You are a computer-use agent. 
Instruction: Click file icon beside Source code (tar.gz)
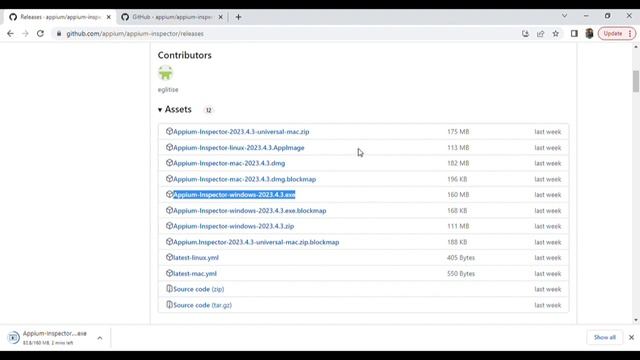pos(169,304)
